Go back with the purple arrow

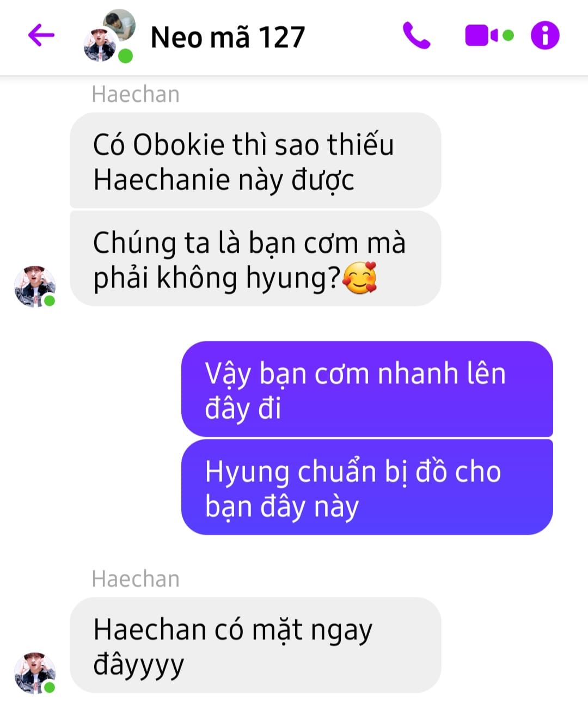[x=41, y=36]
